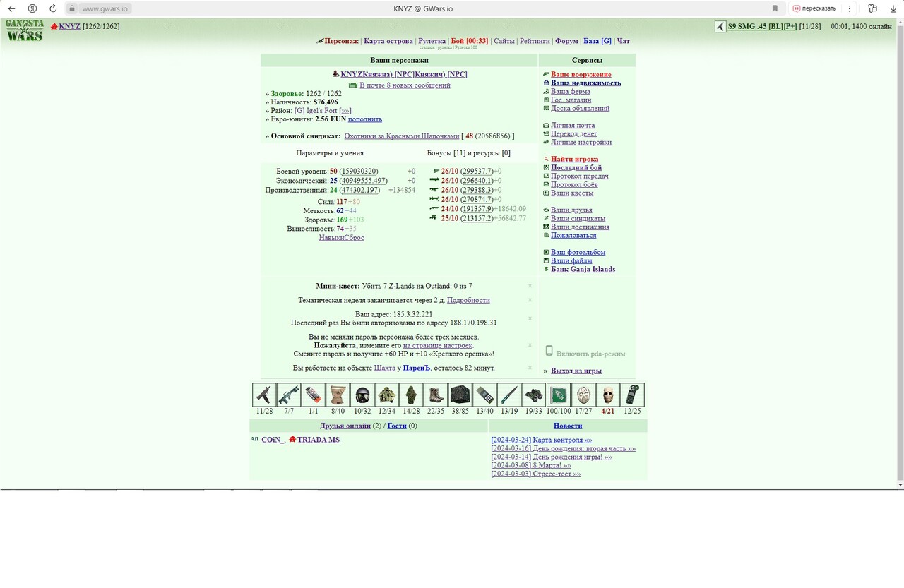Open the Бой [00:33] menu item
The image size is (904, 588).
[470, 41]
